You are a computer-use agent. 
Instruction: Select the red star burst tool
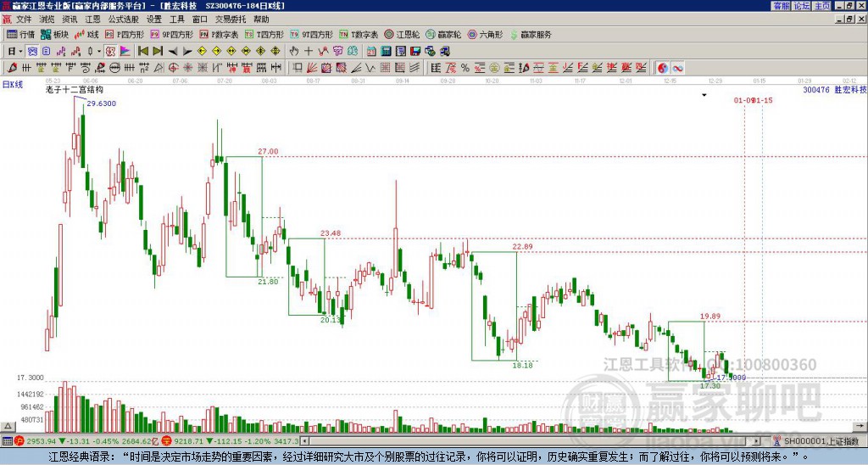188,68
